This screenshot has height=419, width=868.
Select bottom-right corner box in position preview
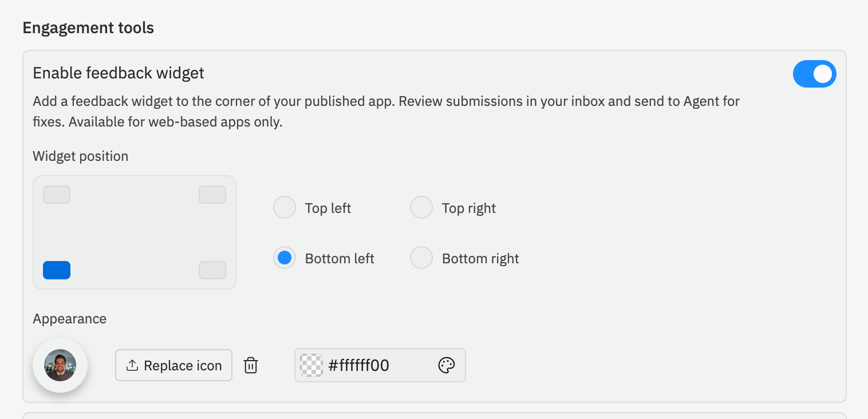coord(212,270)
